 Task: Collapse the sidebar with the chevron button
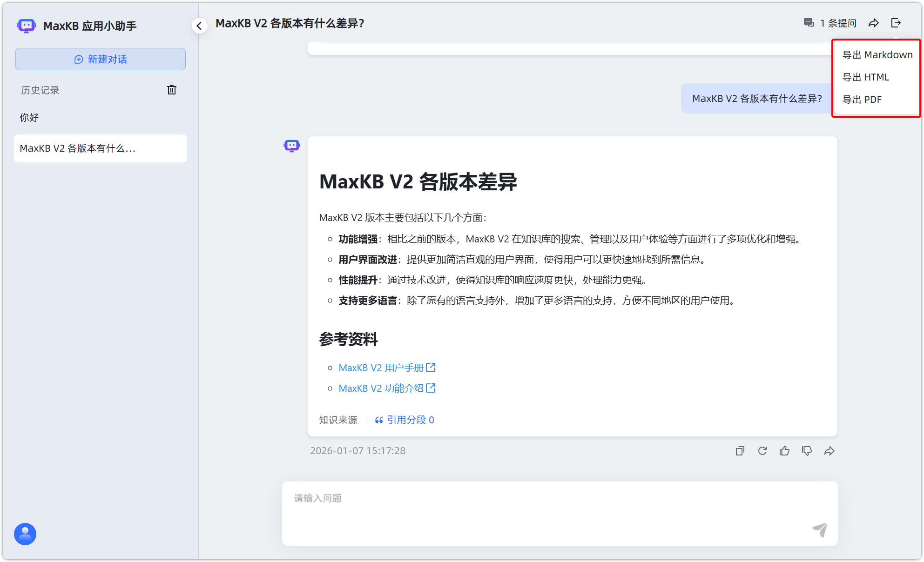pyautogui.click(x=199, y=26)
